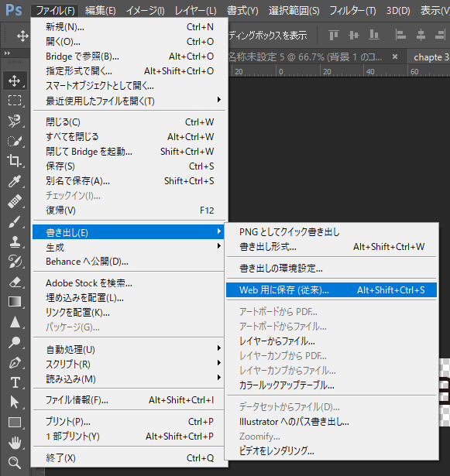Select the Hand tool

15,443
